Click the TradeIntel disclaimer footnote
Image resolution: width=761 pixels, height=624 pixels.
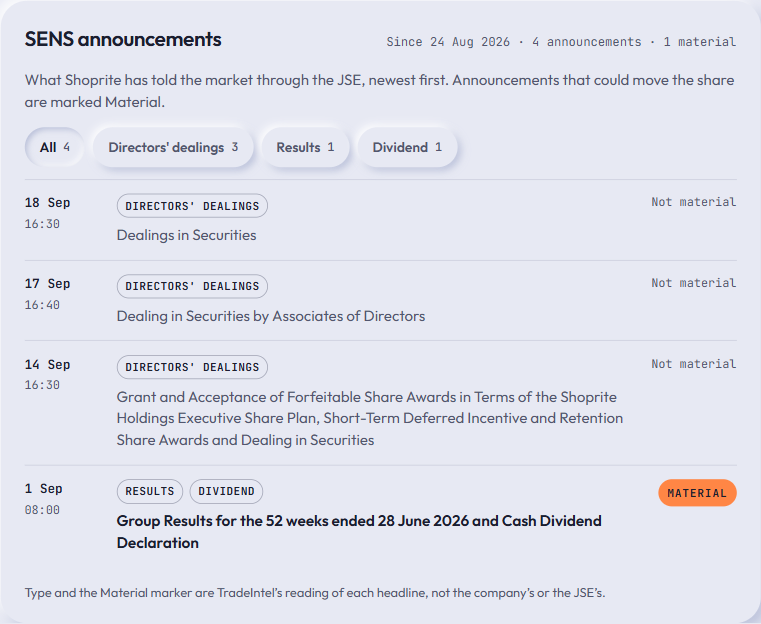tap(315, 592)
